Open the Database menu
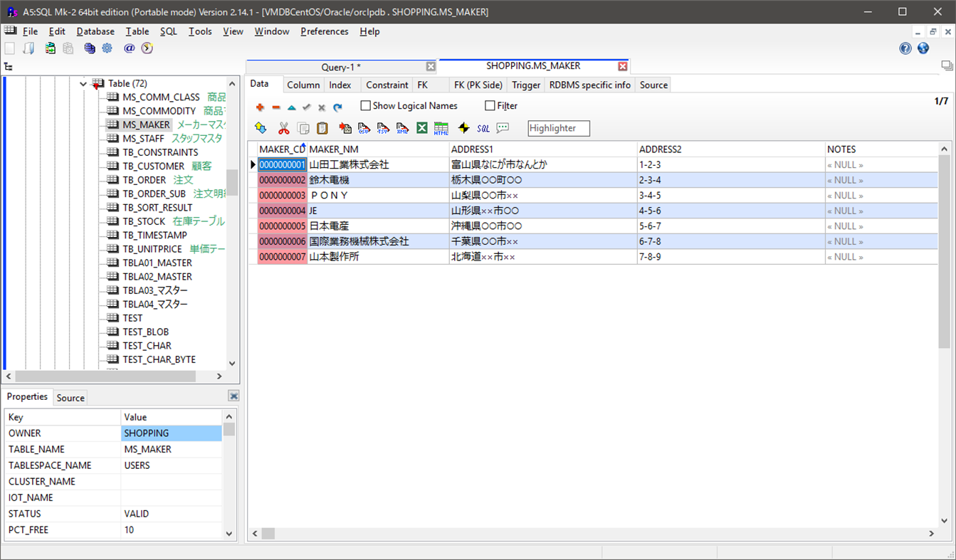 point(95,31)
